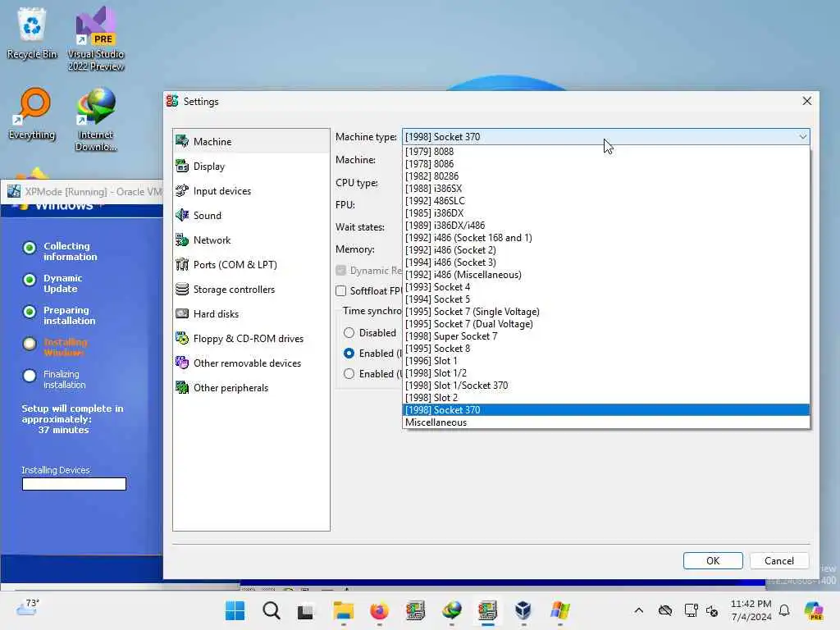
Task: Open Other removable devices icon
Action: pos(182,363)
